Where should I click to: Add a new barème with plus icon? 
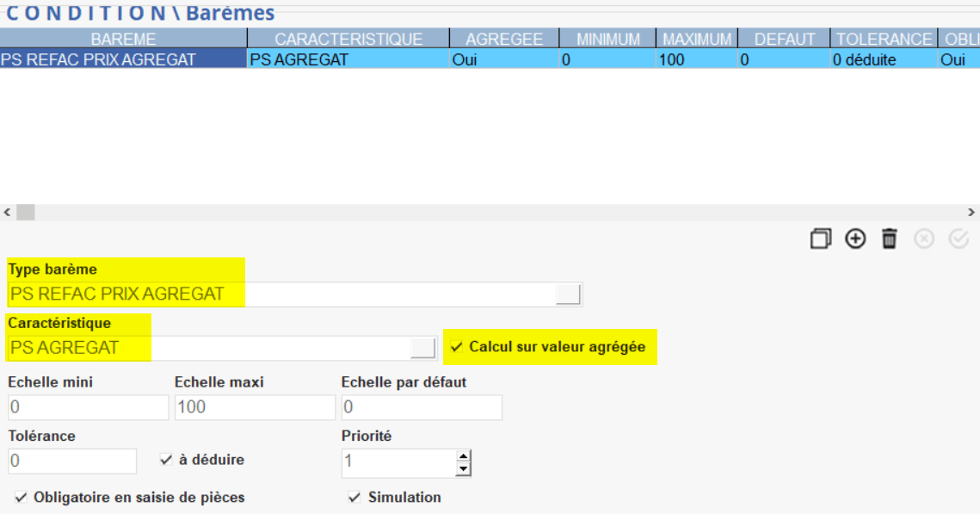click(x=855, y=239)
